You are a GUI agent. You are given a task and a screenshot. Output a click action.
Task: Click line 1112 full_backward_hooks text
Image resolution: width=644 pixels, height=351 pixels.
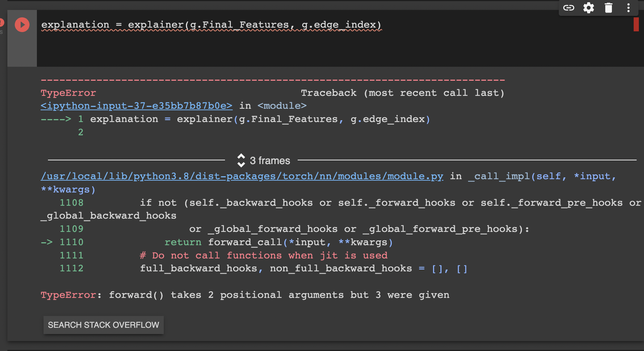pyautogui.click(x=304, y=268)
